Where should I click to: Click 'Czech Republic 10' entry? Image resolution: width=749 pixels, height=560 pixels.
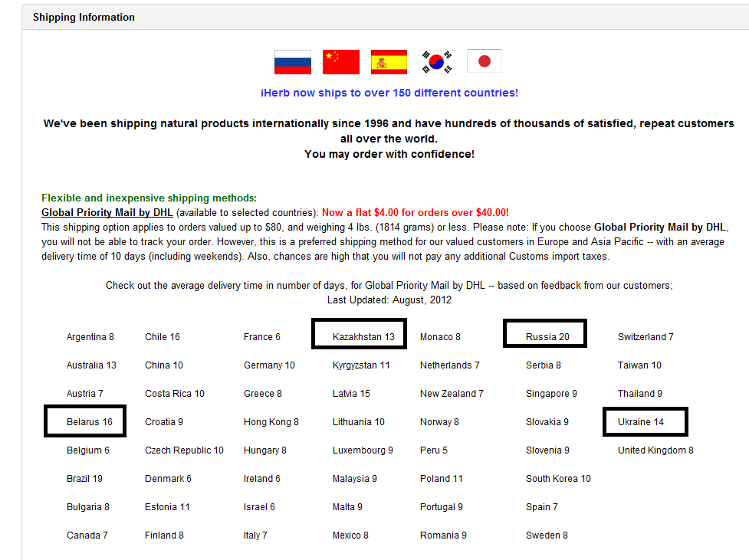(184, 450)
